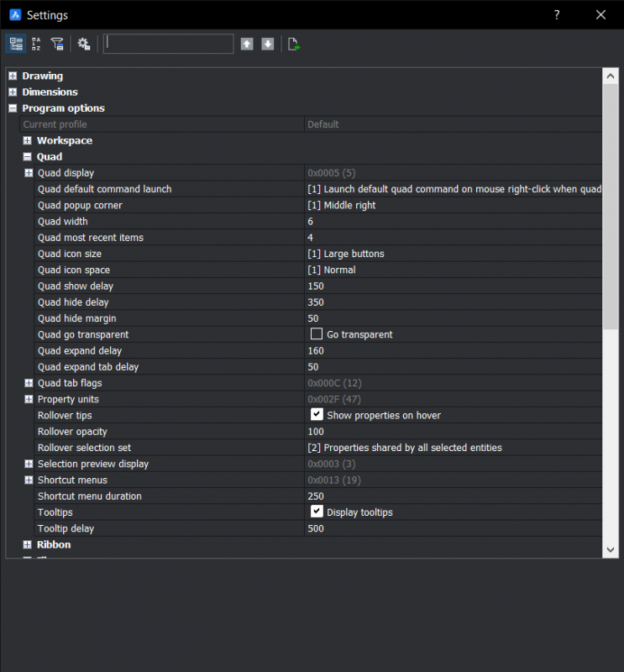Open the settings filter icon
Image resolution: width=624 pixels, height=672 pixels.
pyautogui.click(x=57, y=44)
